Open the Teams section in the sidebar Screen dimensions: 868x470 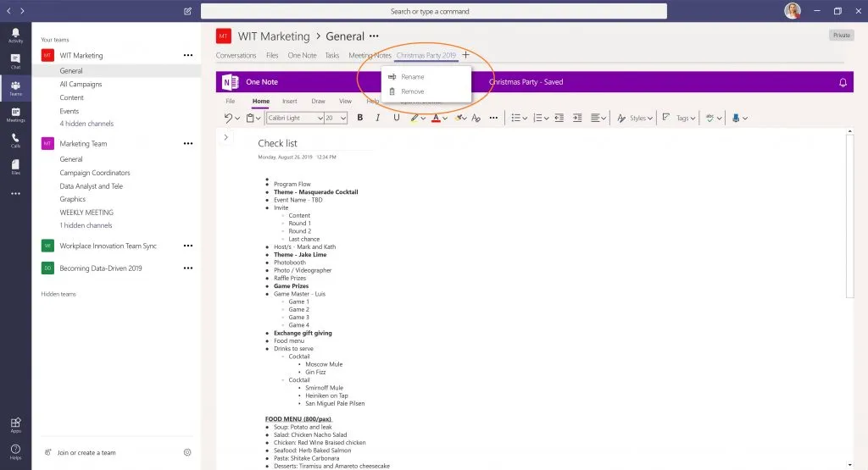pyautogui.click(x=15, y=88)
